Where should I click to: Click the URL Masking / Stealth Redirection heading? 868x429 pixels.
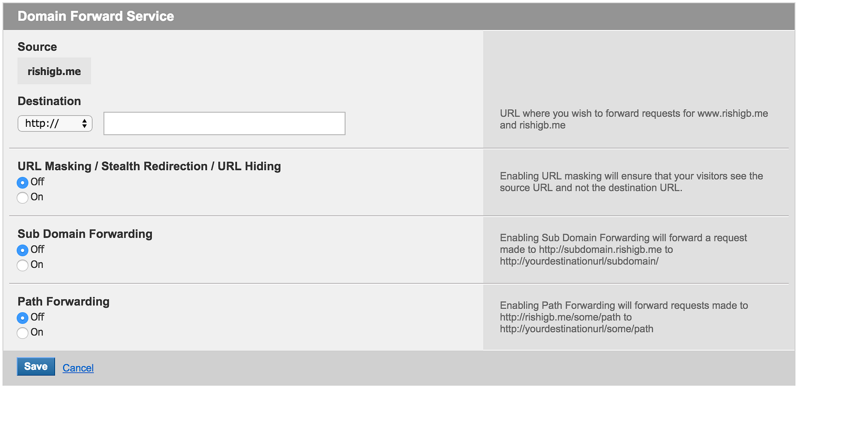point(149,166)
